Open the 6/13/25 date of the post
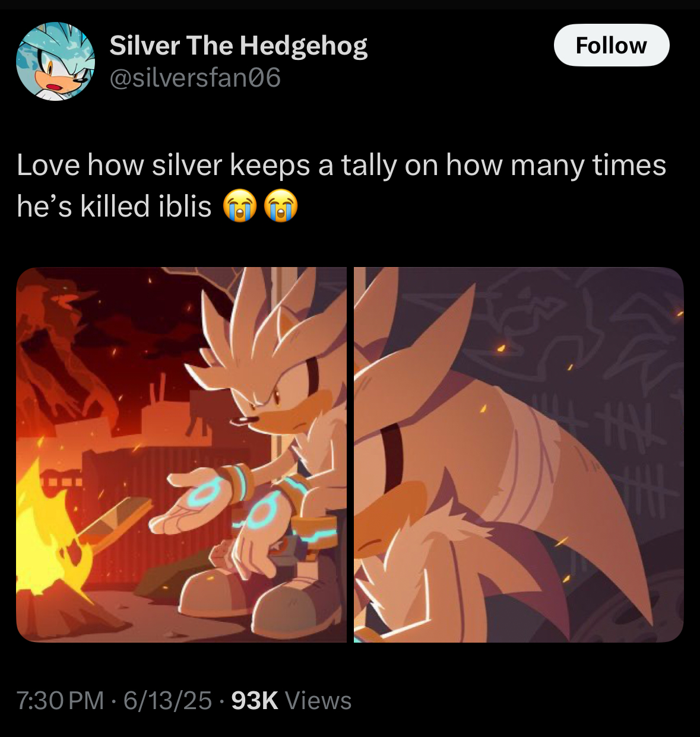Image resolution: width=700 pixels, height=737 pixels. 167,700
